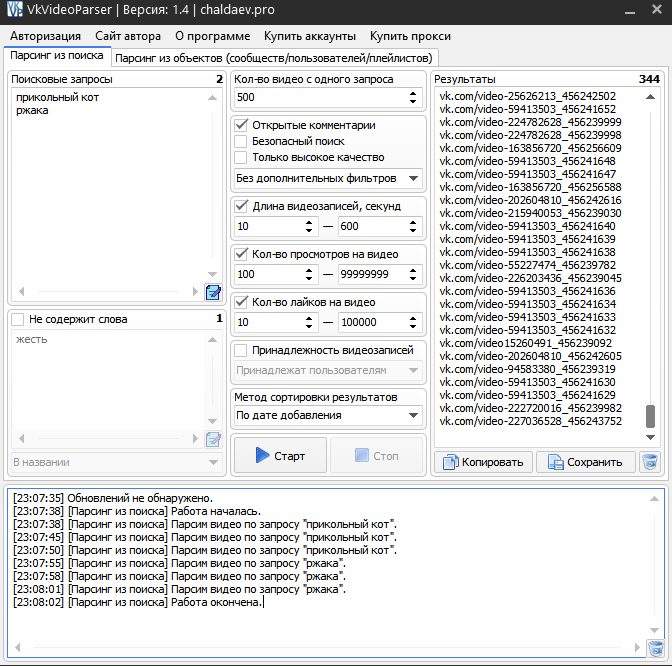This screenshot has height=666, width=672.
Task: Click the edit icon under excluded words list
Action: tap(213, 439)
